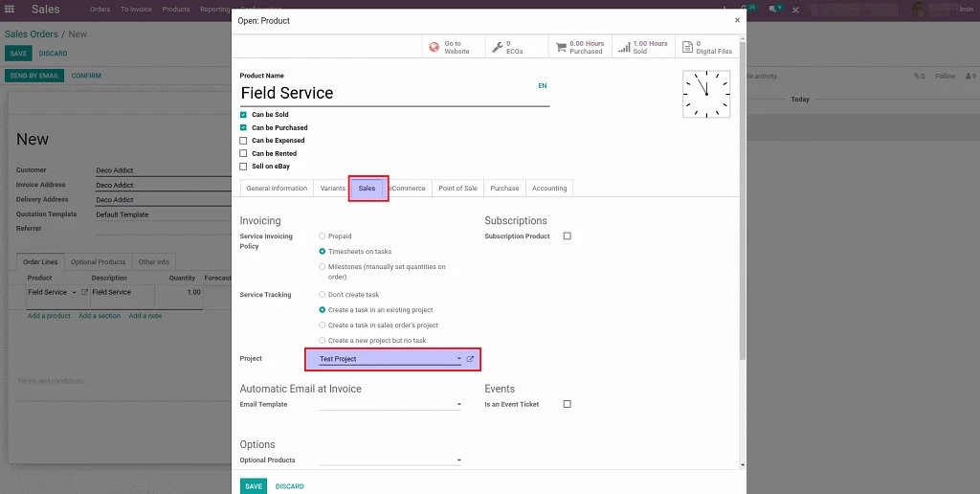Click Add a product link
The height and width of the screenshot is (494, 980).
pyautogui.click(x=49, y=316)
